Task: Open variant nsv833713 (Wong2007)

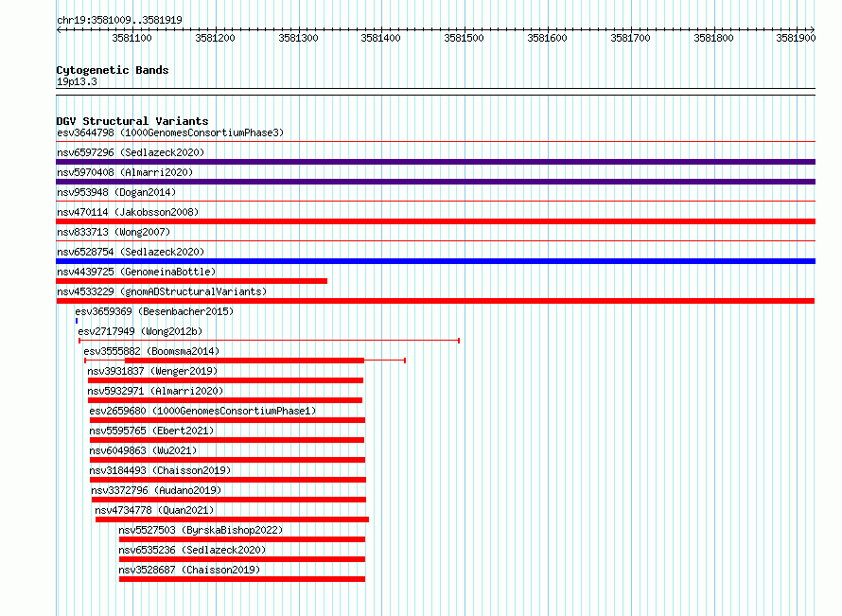Action: point(114,232)
